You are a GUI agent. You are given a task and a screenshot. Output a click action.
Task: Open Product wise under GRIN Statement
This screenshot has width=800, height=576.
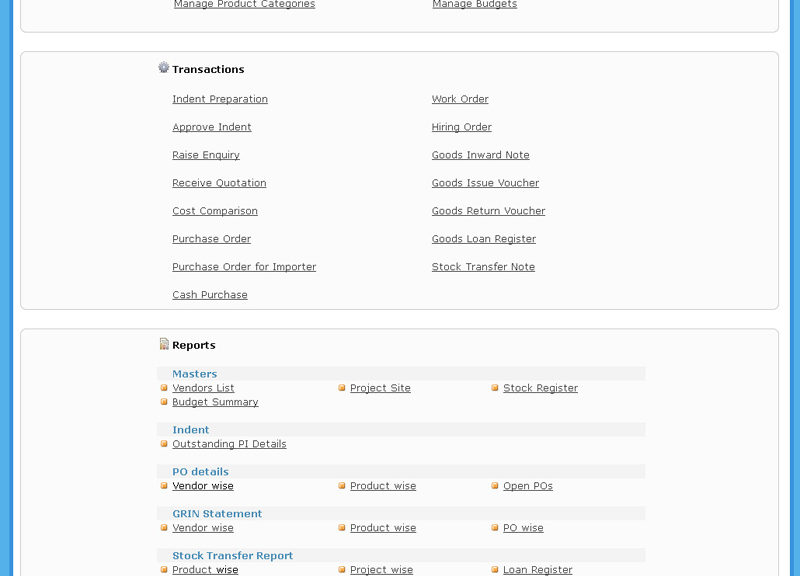coord(383,528)
